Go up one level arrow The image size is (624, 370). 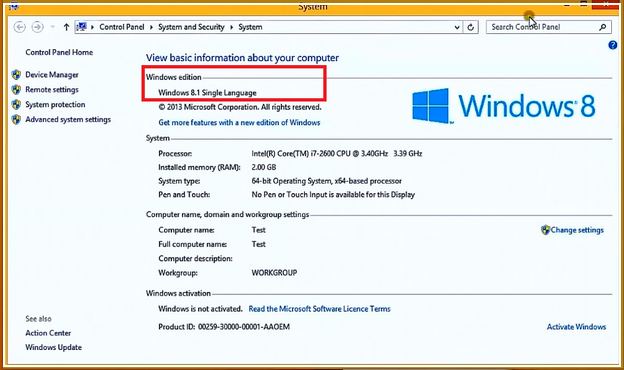[66, 27]
